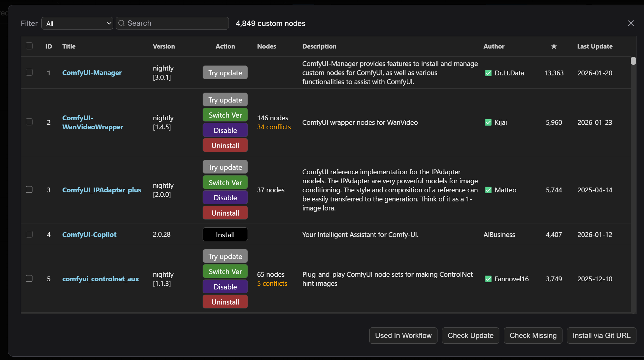Sort table by Title column header
The width and height of the screenshot is (644, 360).
point(69,46)
